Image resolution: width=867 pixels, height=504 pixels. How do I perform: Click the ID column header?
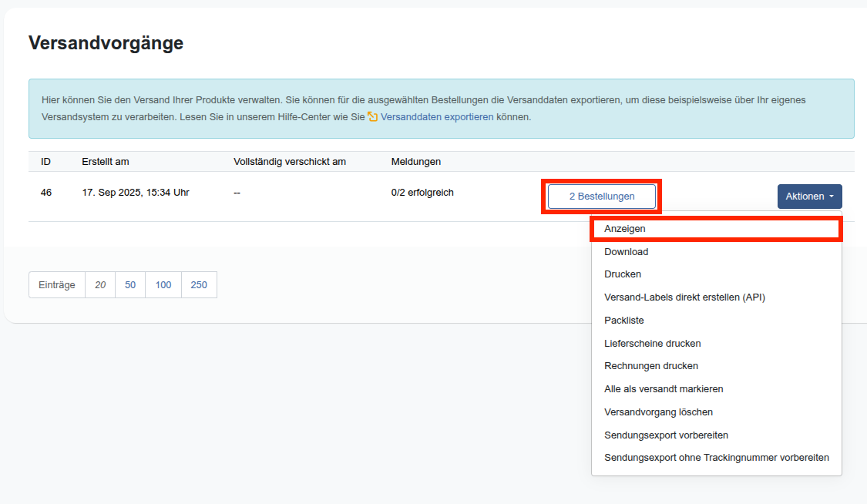[46, 161]
